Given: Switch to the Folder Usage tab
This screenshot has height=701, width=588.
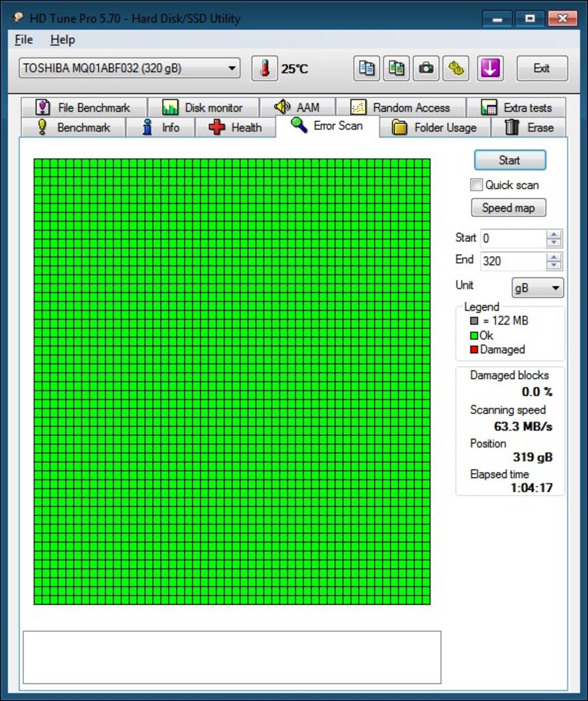Looking at the screenshot, I should pos(435,127).
